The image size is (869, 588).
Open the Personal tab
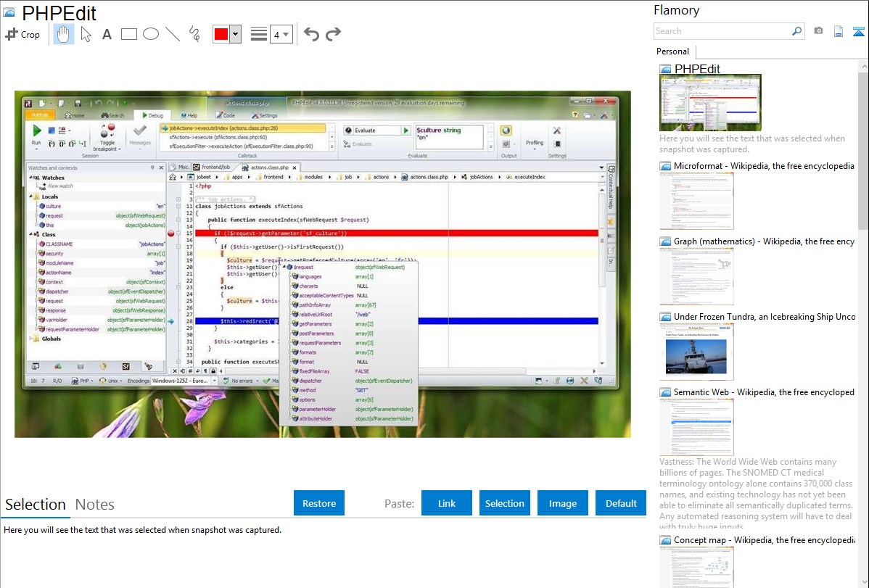click(x=673, y=51)
